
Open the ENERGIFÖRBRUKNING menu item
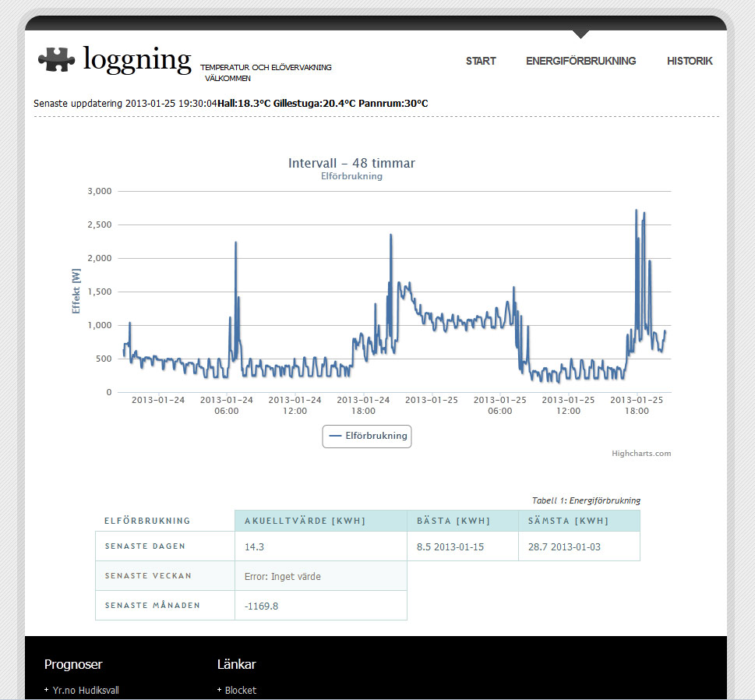point(580,61)
